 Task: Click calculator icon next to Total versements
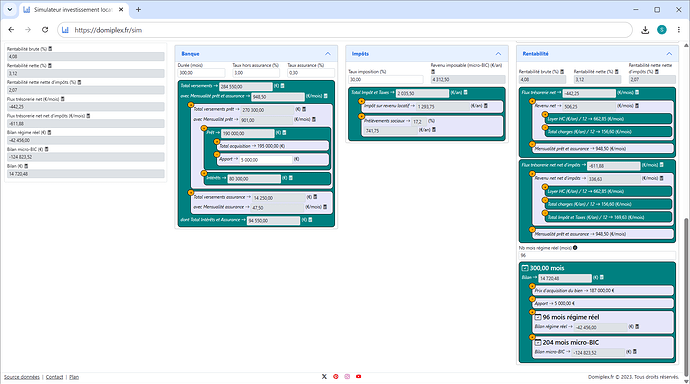pos(283,86)
